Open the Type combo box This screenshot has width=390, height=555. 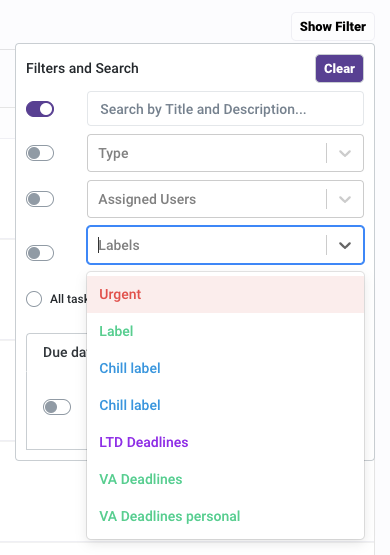[225, 153]
